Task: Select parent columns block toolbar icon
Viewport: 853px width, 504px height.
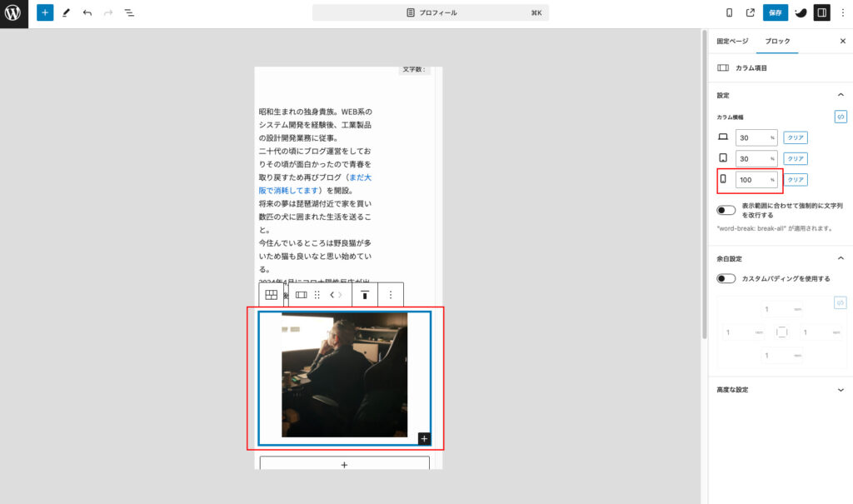Action: (x=271, y=295)
